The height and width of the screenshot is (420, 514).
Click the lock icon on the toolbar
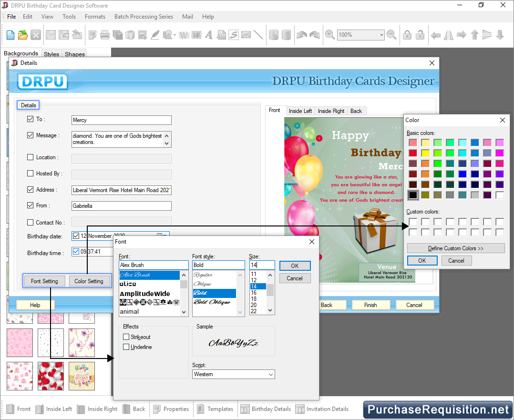(x=407, y=35)
